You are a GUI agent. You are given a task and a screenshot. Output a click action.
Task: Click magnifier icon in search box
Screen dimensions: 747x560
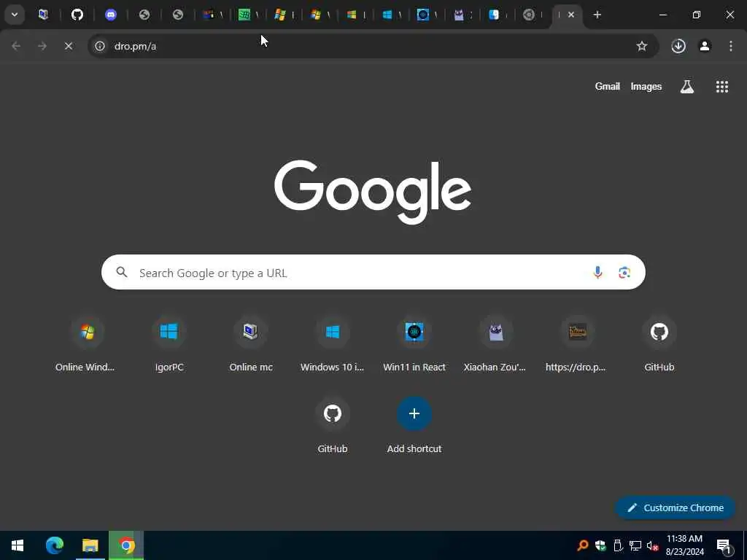coord(122,273)
